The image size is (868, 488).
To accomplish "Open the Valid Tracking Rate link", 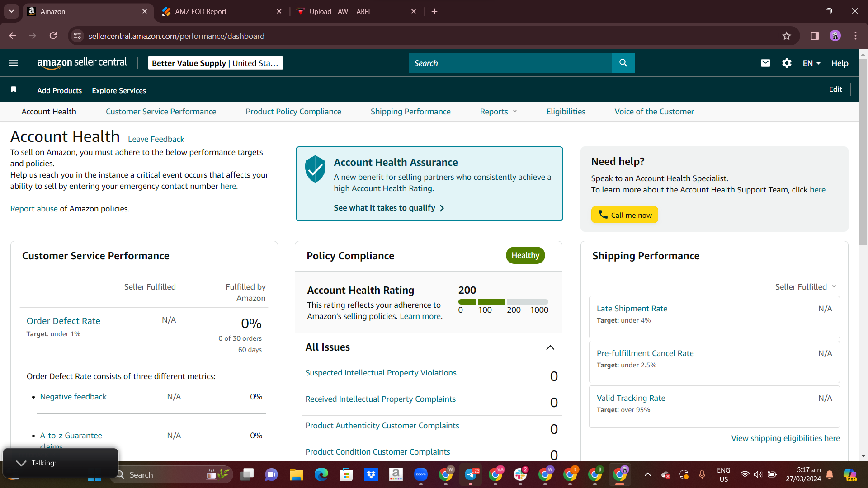I will point(631,398).
